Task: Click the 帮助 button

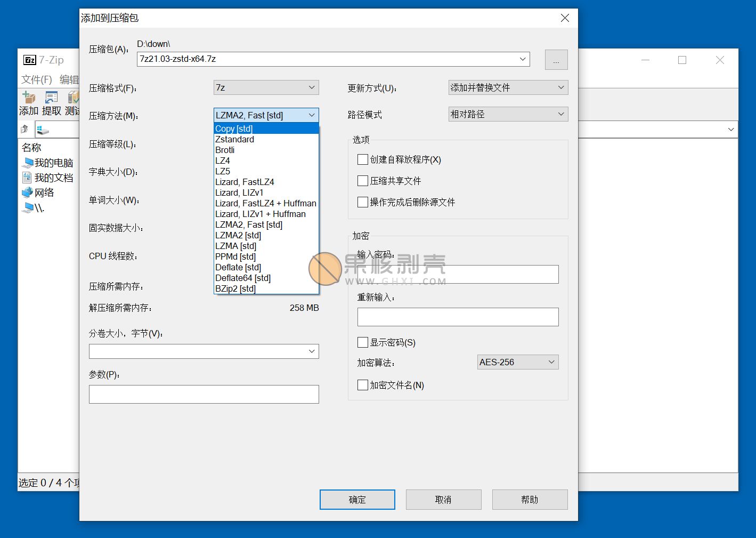Action: 530,500
